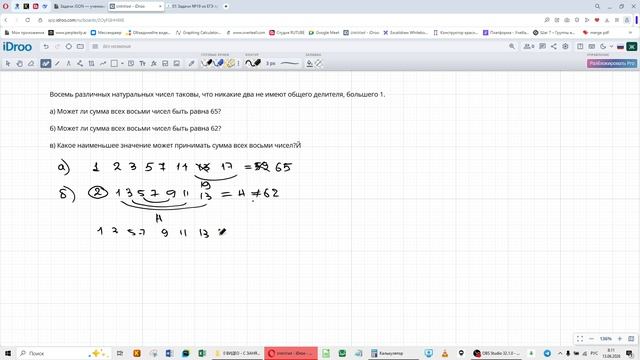Select the insert image tool
The image size is (640, 360).
(x=176, y=63)
